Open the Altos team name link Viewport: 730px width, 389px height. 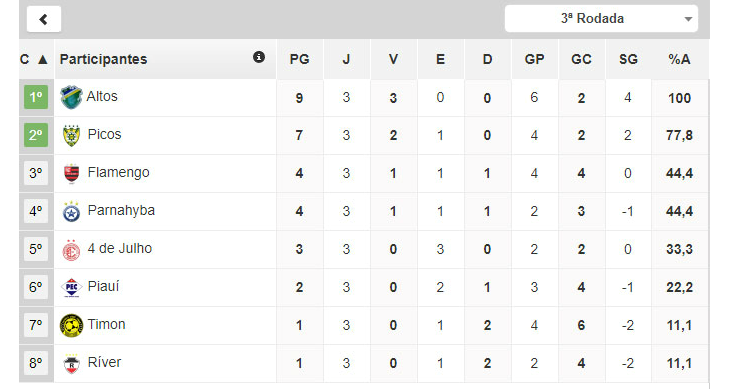coord(102,96)
